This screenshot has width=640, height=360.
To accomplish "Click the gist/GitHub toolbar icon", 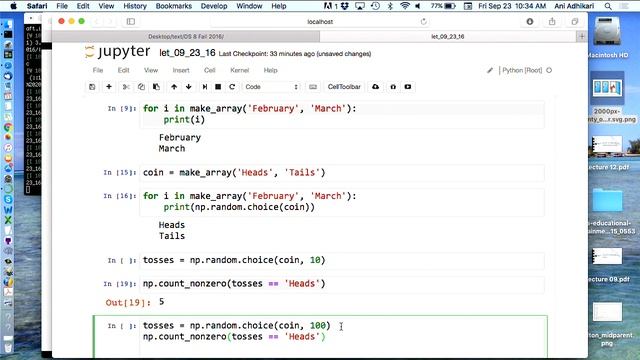I will click(x=393, y=87).
